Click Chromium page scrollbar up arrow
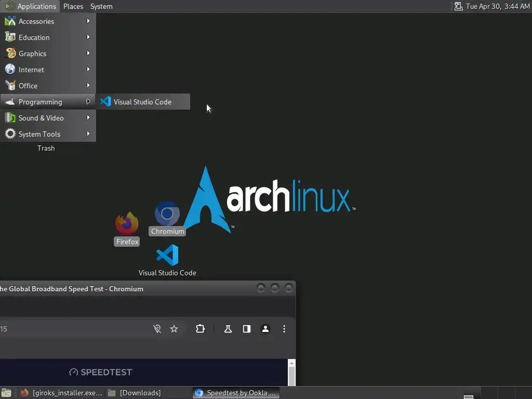 (291, 363)
